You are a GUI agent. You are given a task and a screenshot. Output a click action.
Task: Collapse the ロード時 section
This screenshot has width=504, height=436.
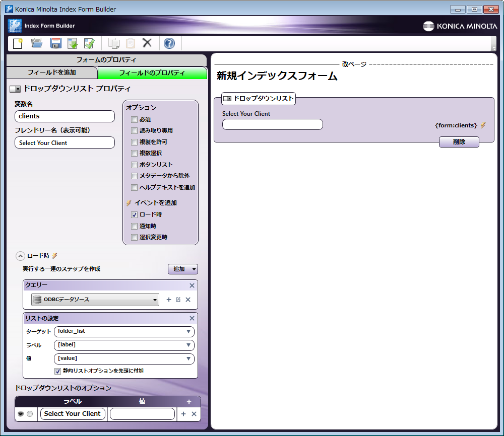point(20,256)
